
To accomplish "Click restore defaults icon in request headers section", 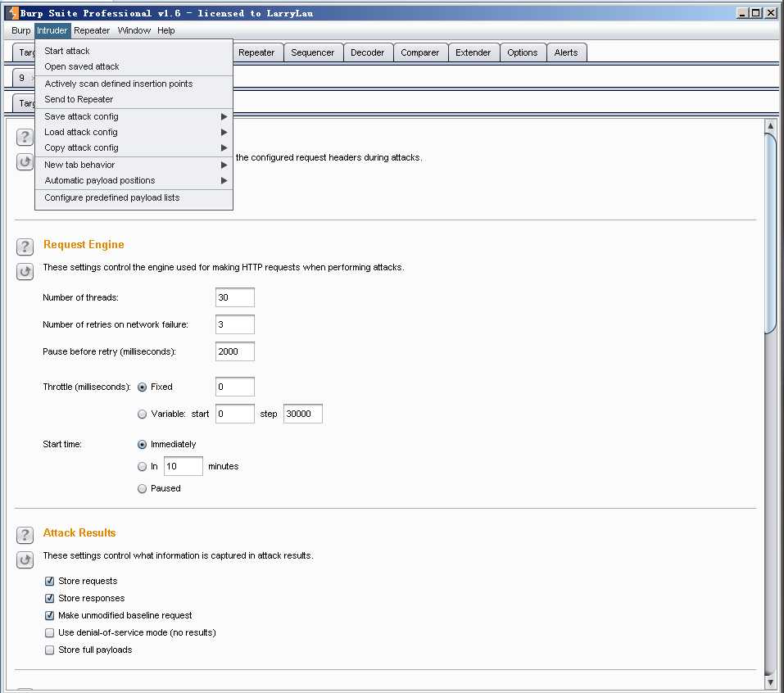I will click(25, 162).
